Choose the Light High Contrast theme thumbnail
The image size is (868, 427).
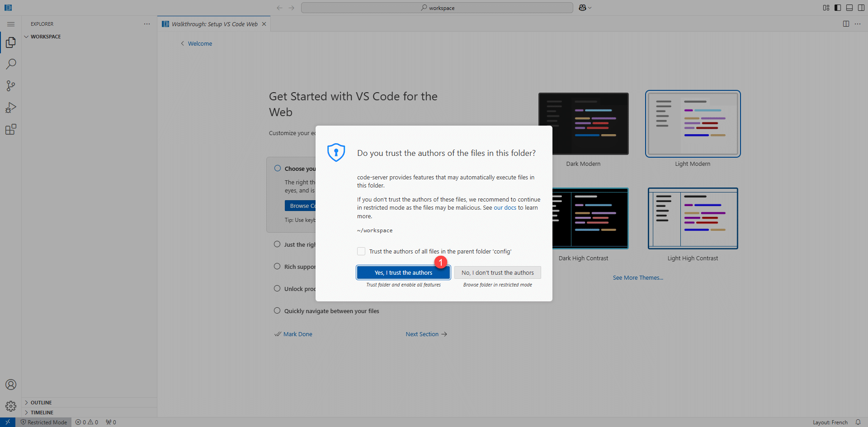[693, 218]
